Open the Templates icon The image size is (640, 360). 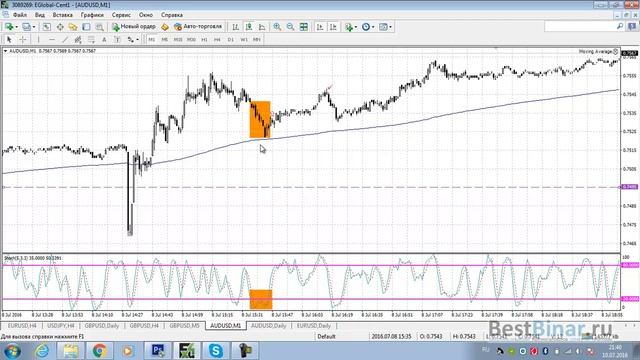click(383, 27)
